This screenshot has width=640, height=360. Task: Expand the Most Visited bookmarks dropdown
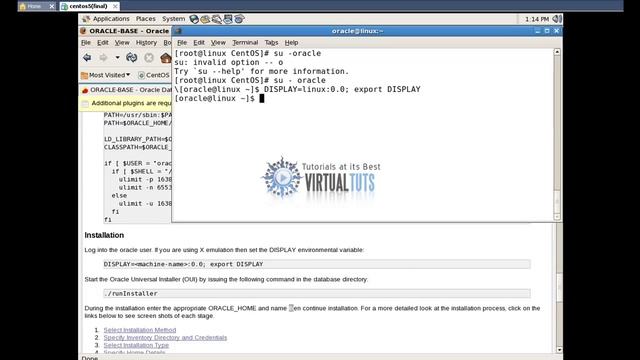click(x=106, y=75)
